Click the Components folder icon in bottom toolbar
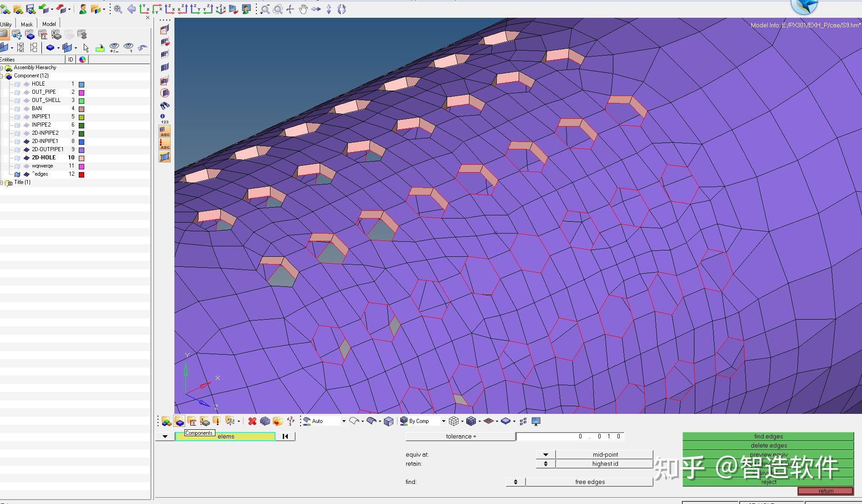Screen dimensions: 862x504 pos(179,421)
